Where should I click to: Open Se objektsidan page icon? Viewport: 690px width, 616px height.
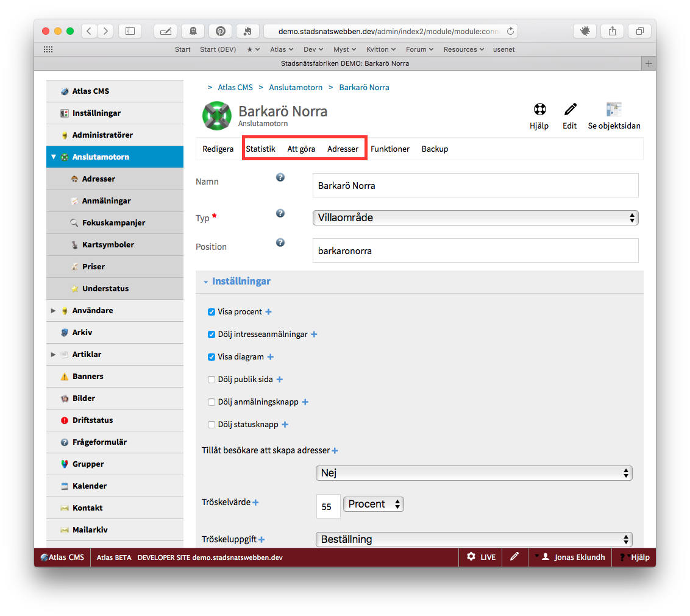pyautogui.click(x=613, y=110)
